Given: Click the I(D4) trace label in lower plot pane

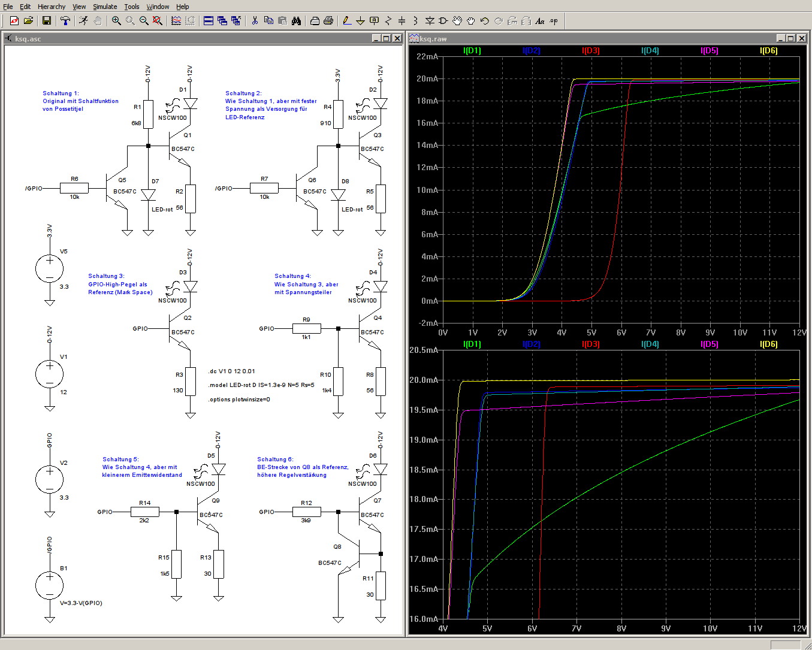Looking at the screenshot, I should pos(650,344).
